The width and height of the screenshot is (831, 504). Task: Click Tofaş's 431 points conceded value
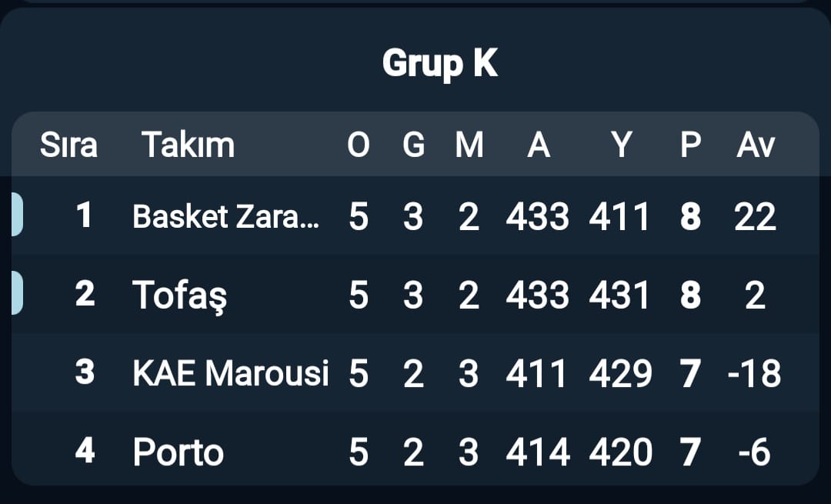coord(619,295)
